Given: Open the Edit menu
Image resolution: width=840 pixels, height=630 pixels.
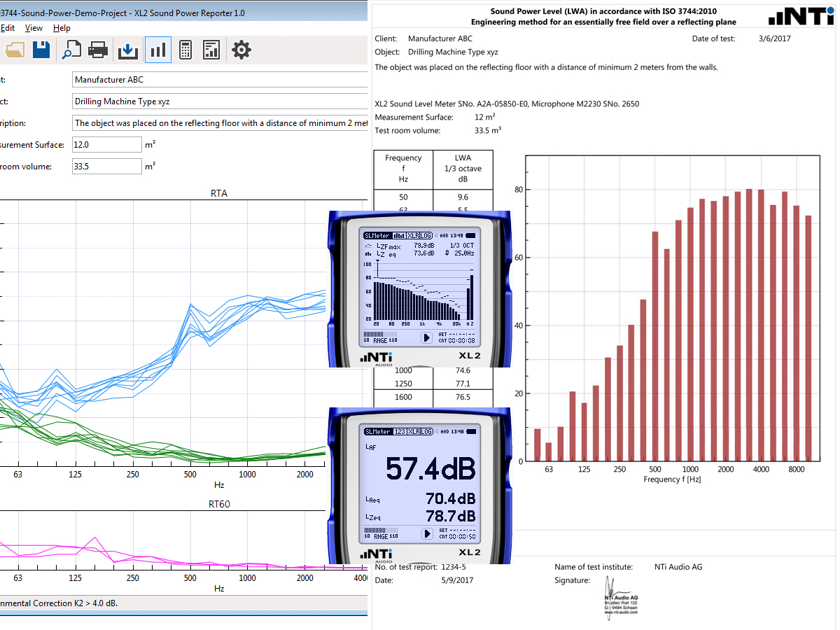Looking at the screenshot, I should pyautogui.click(x=8, y=27).
